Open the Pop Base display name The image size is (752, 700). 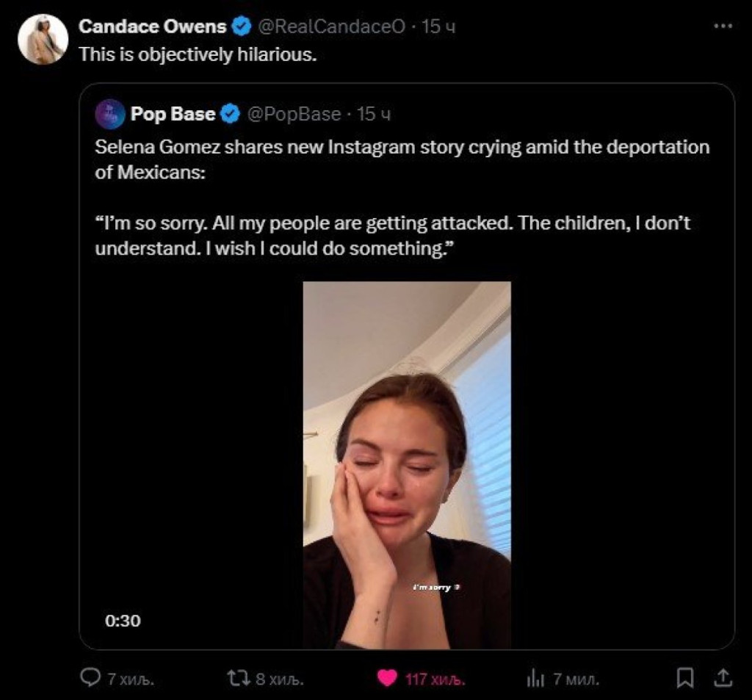point(173,115)
